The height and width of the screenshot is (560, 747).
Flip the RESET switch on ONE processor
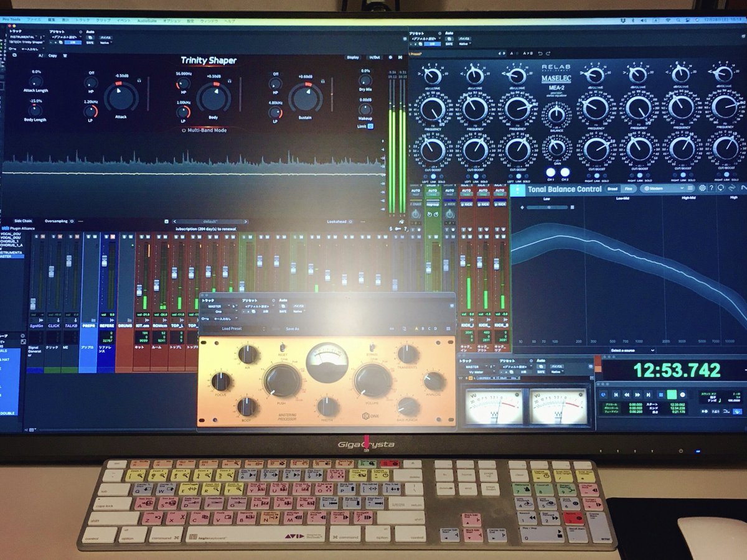(x=282, y=347)
